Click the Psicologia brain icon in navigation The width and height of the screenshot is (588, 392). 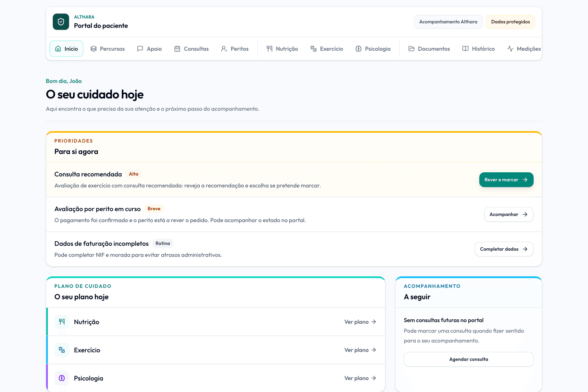click(x=359, y=49)
